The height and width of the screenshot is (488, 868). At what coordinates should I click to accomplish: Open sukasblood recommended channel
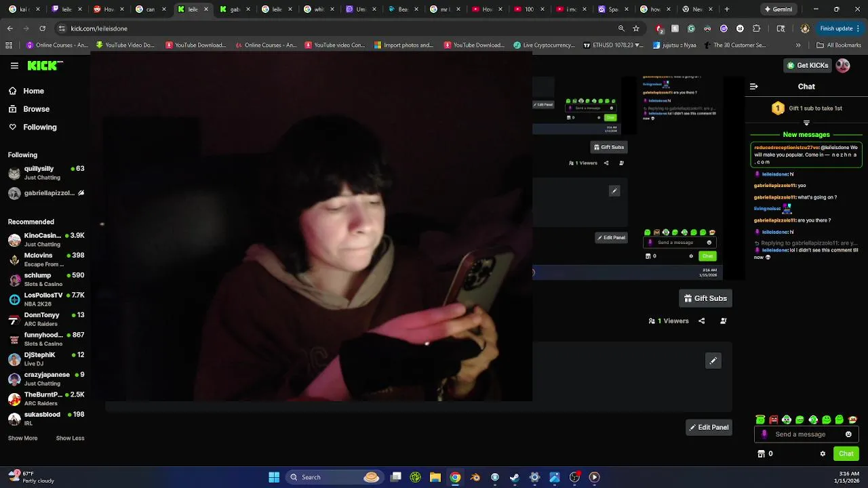(x=46, y=418)
